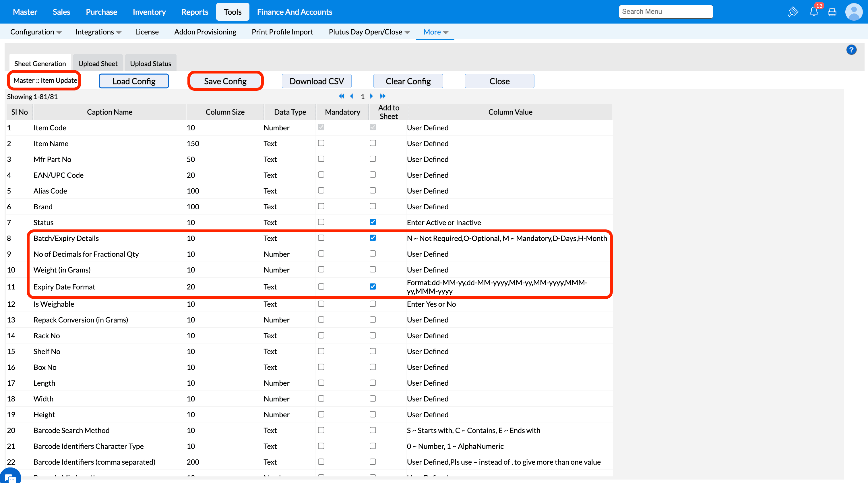The height and width of the screenshot is (483, 868).
Task: Click the printer icon in header
Action: [832, 12]
